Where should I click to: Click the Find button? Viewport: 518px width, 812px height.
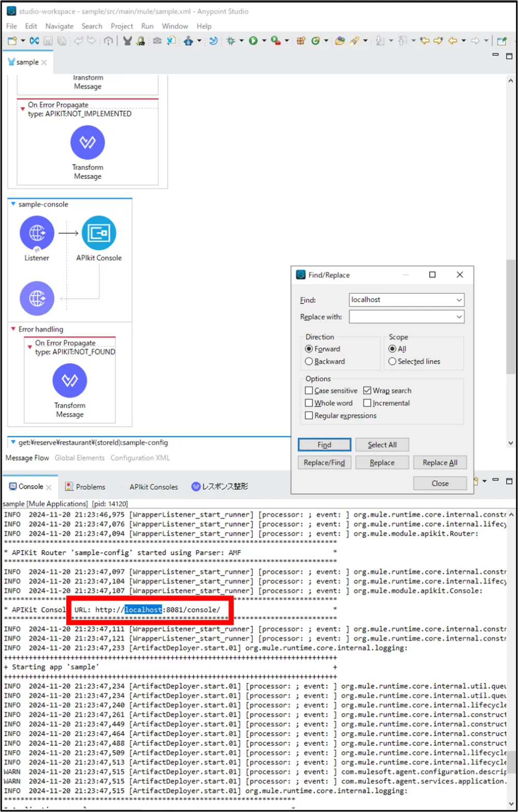click(324, 445)
